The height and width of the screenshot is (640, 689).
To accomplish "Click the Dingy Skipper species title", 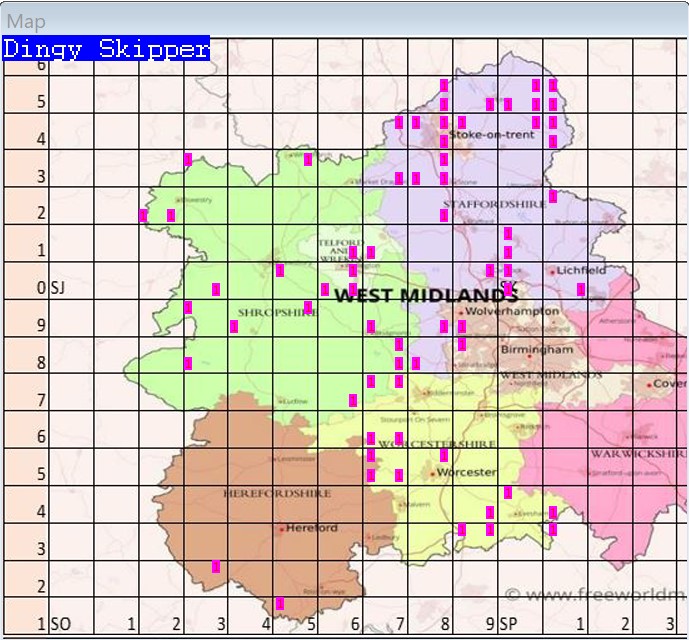I will point(106,49).
